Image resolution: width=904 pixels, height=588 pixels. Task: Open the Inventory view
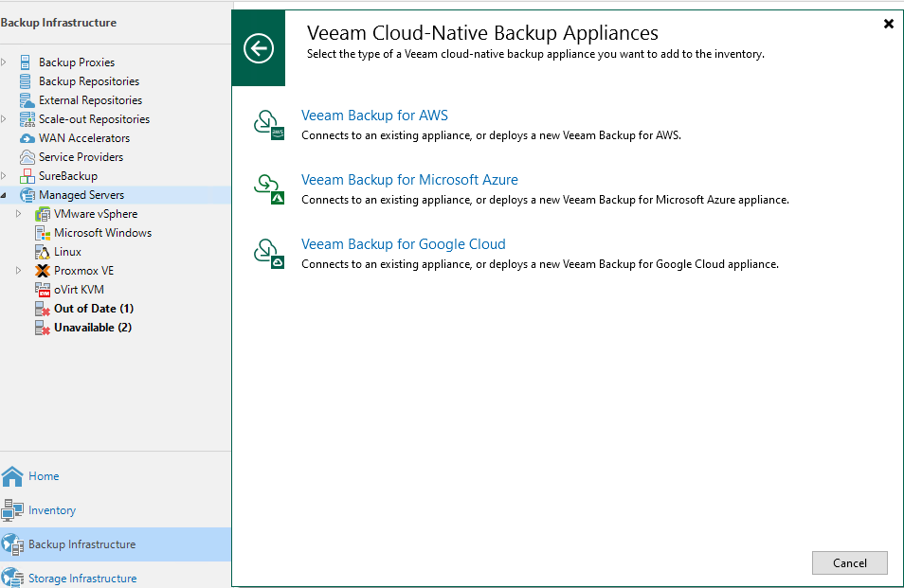coord(51,510)
